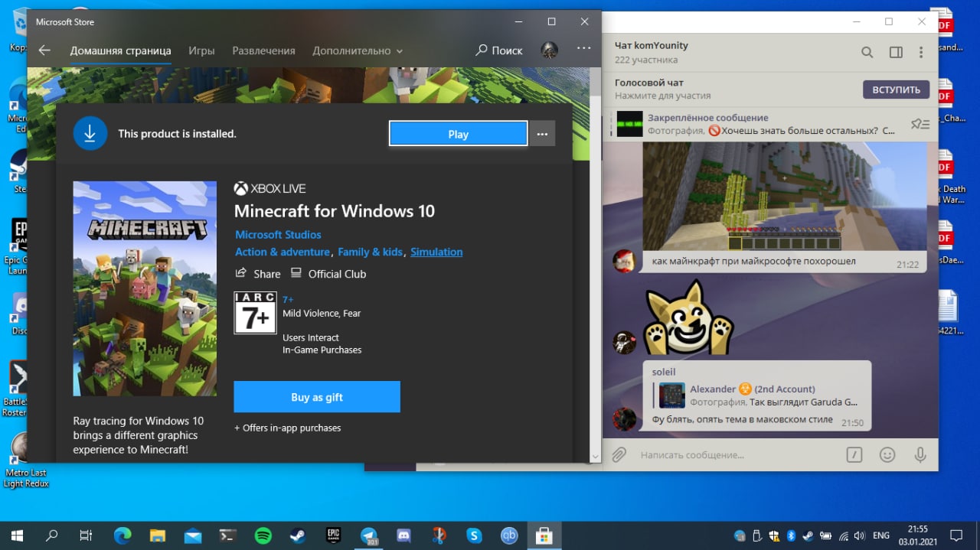Open Steam from the taskbar

298,535
